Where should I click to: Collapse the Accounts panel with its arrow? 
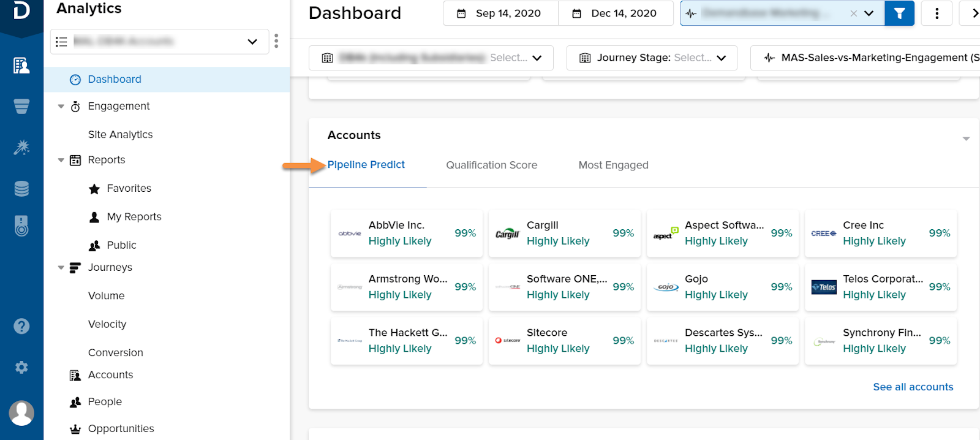point(966,139)
